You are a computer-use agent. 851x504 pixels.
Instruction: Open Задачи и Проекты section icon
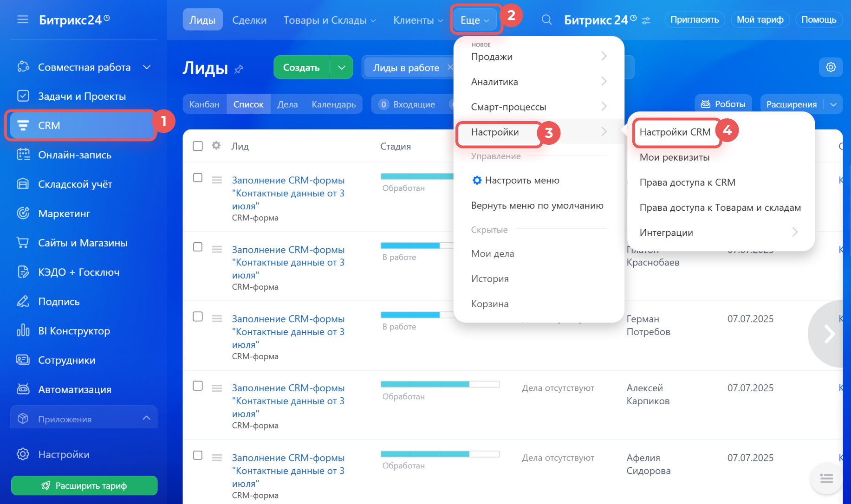[x=23, y=96]
